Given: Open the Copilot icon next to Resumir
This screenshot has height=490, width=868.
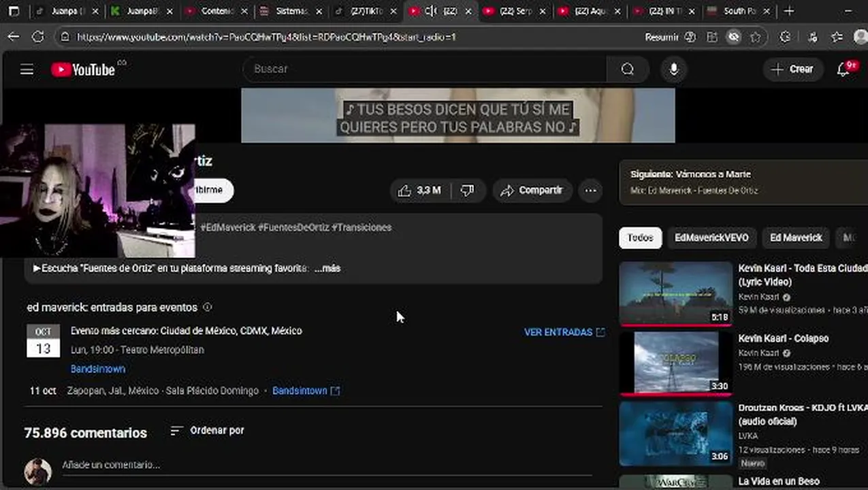Looking at the screenshot, I should (x=690, y=37).
